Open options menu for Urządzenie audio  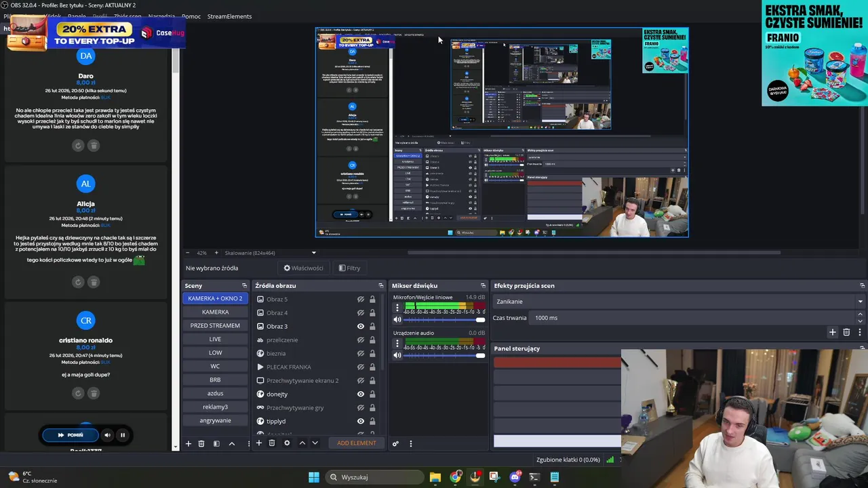(x=397, y=344)
